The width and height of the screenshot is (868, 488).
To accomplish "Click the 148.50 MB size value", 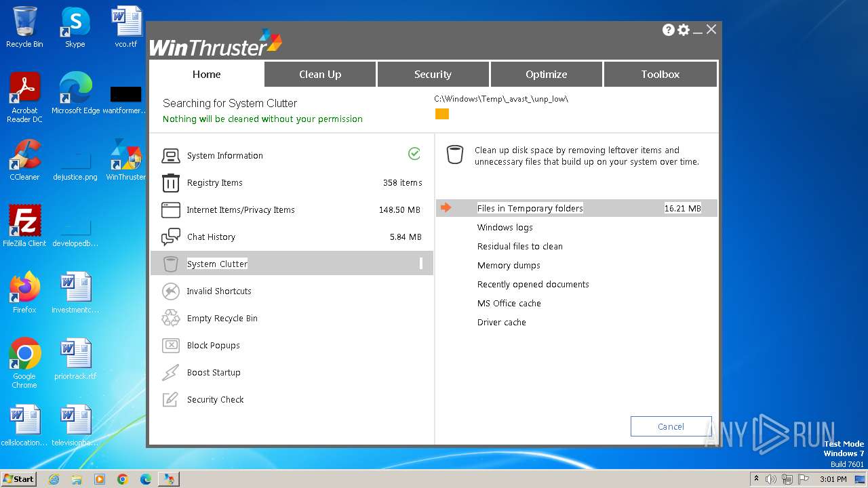I will coord(400,210).
